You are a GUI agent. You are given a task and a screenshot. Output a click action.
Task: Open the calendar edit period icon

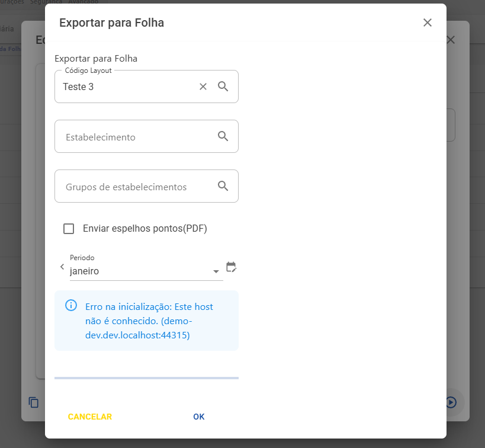click(231, 267)
